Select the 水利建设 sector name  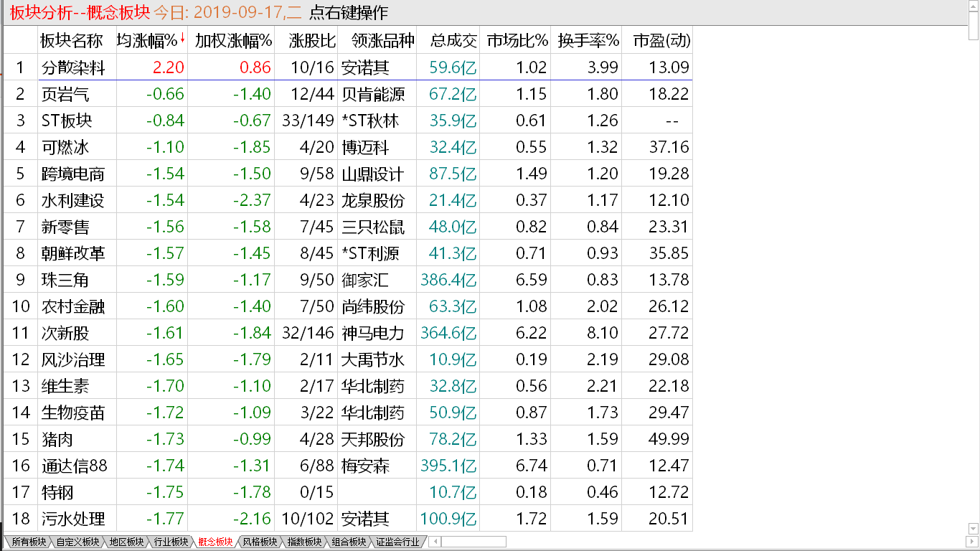click(x=72, y=200)
